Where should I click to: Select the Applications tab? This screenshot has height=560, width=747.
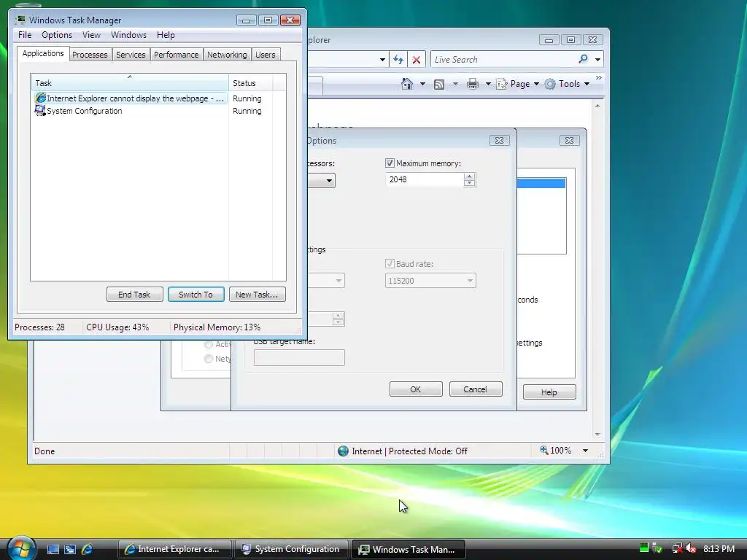point(43,53)
